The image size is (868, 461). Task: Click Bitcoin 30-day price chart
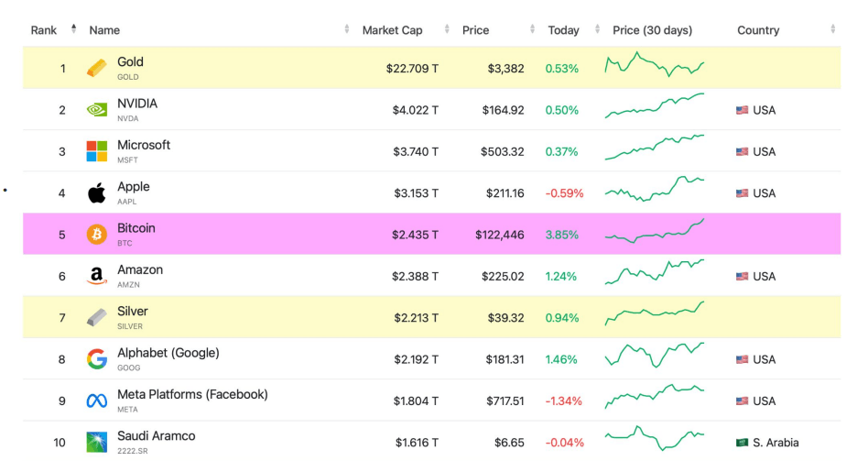point(654,232)
